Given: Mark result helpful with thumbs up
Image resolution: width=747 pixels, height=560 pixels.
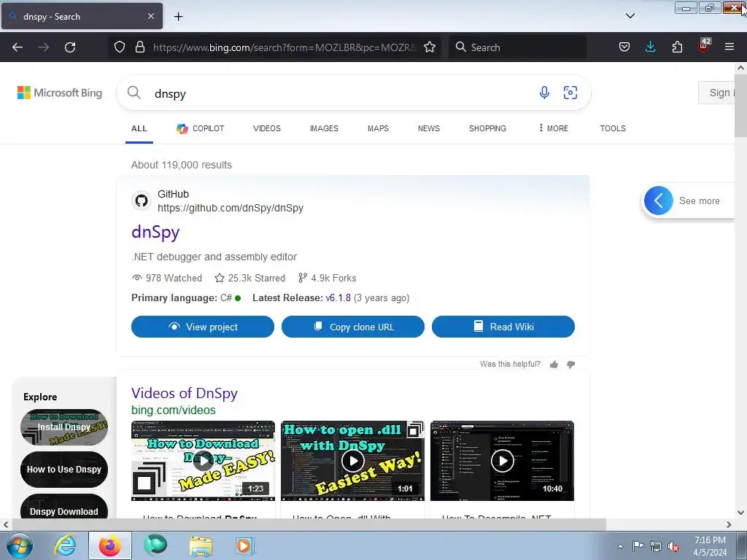Looking at the screenshot, I should pos(554,365).
